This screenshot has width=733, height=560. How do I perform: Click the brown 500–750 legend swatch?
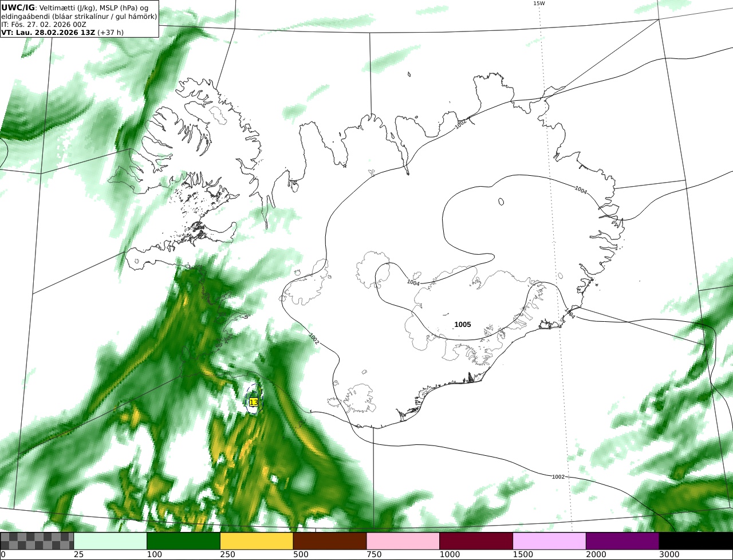330,541
